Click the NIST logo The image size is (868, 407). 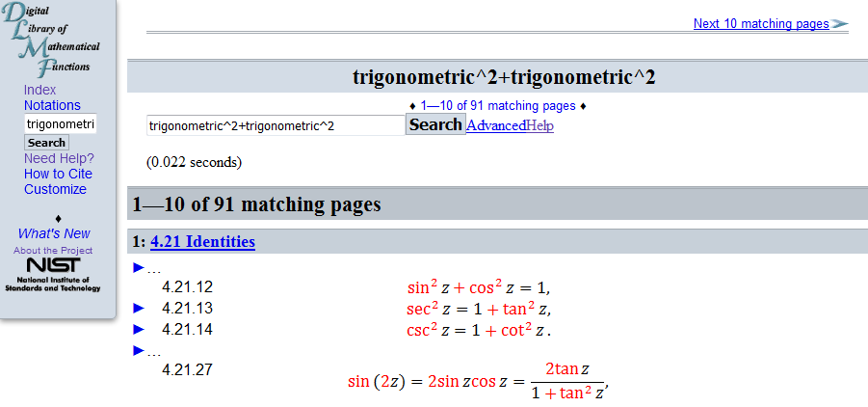[x=54, y=272]
